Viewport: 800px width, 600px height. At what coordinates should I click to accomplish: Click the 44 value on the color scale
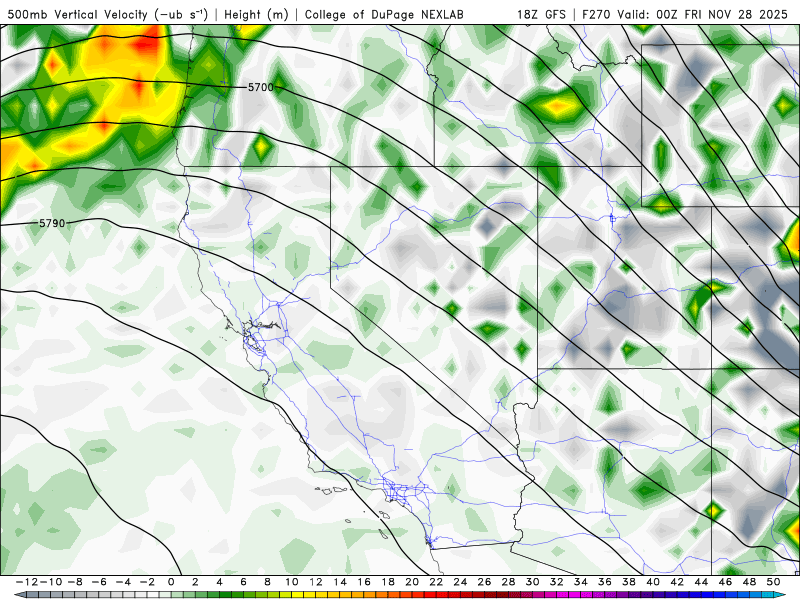(x=701, y=582)
